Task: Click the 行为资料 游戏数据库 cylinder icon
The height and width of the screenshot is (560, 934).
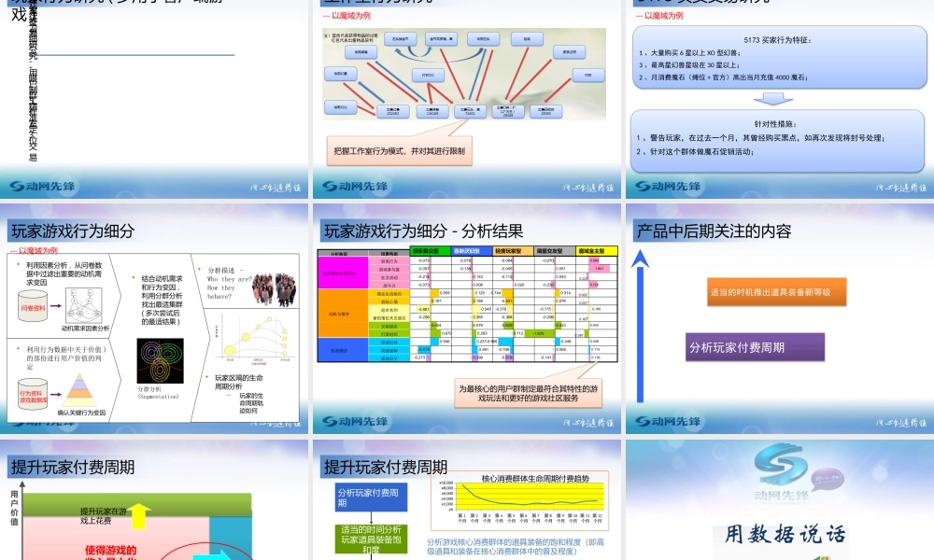Action: [x=33, y=394]
